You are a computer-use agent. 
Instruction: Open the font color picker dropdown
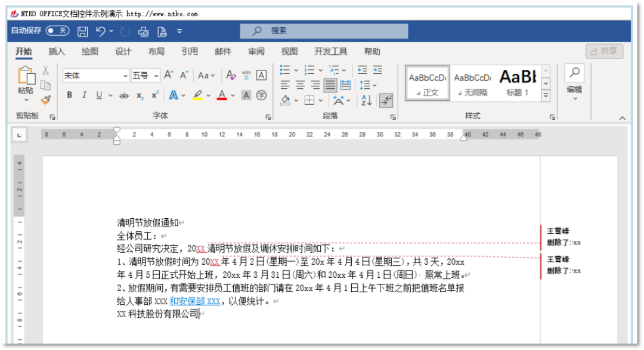click(x=233, y=95)
